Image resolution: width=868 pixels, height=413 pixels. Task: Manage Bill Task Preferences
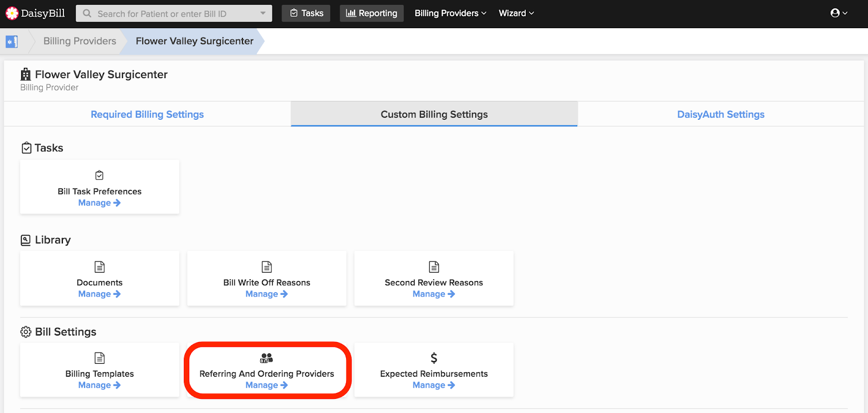point(100,203)
